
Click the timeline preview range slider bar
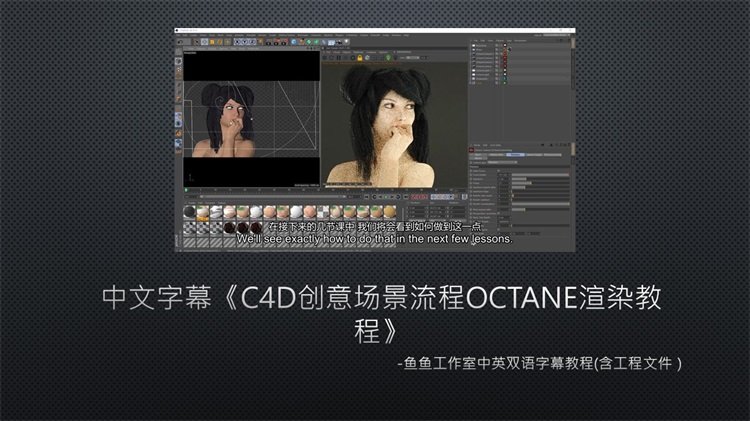tap(273, 197)
